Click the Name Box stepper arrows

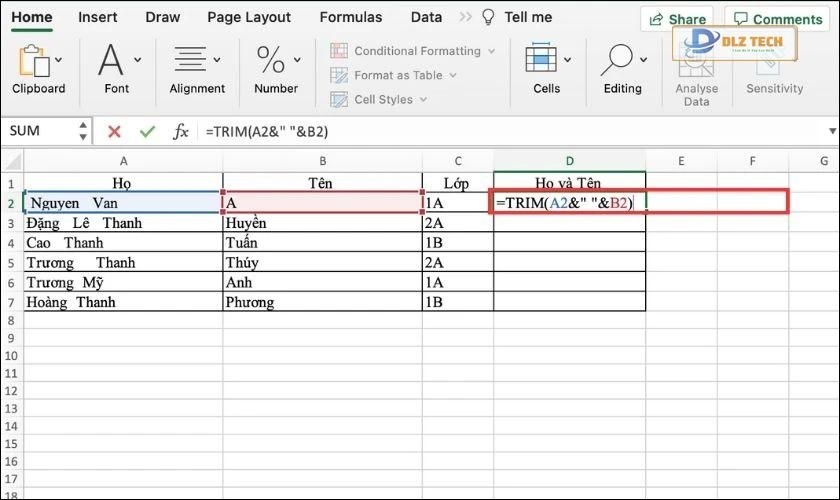(x=82, y=131)
